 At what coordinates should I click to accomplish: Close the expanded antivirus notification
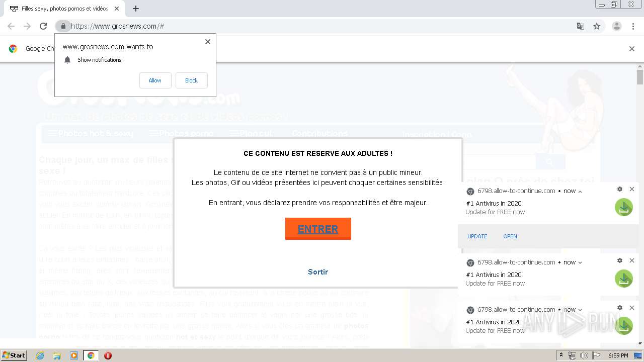(x=632, y=189)
